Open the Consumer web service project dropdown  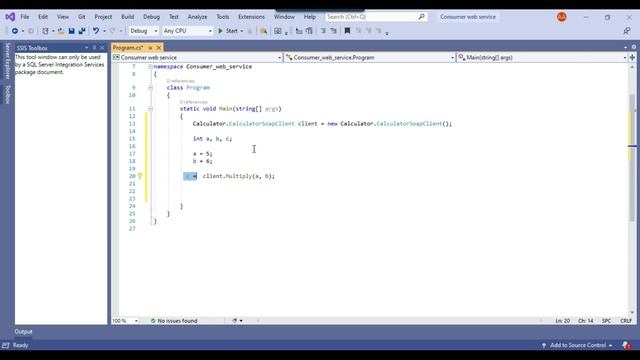click(197, 58)
